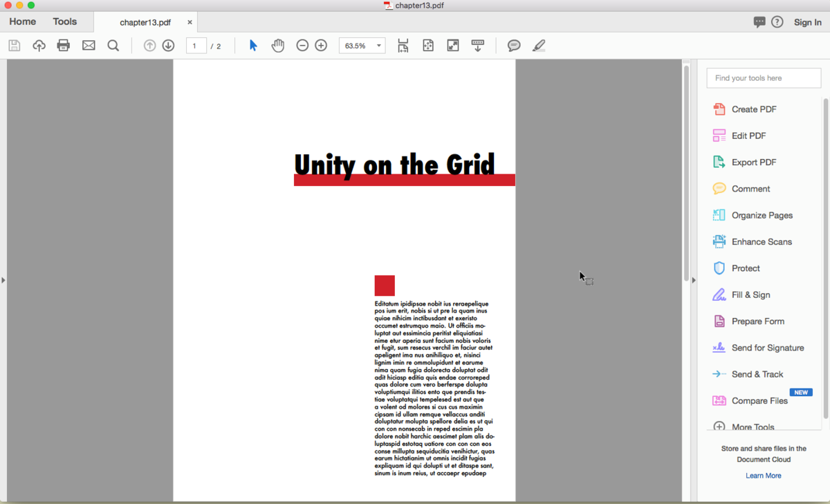Screen dimensions: 830x504
Task: Switch to the Home tab
Action: [23, 21]
